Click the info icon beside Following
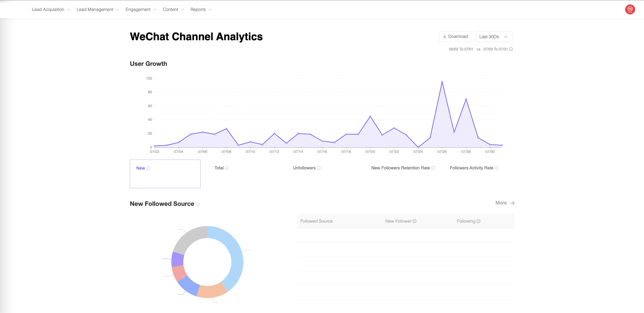644x313 pixels. pos(478,221)
